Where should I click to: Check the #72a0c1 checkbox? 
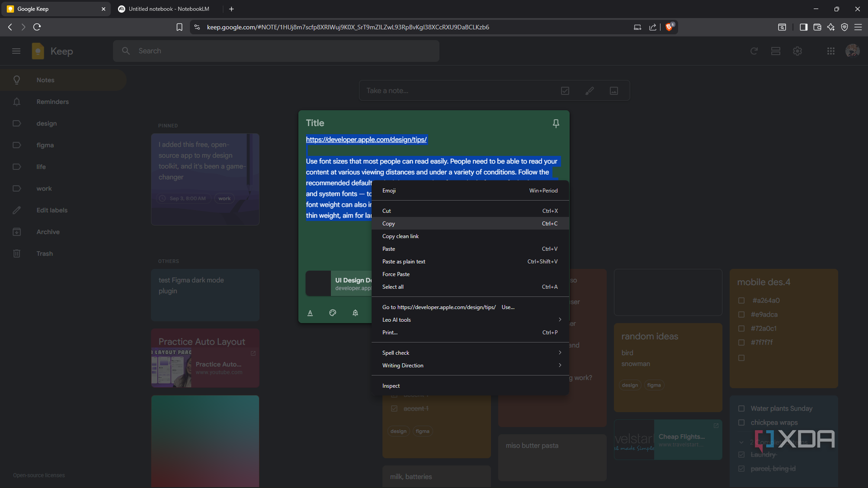click(741, 329)
